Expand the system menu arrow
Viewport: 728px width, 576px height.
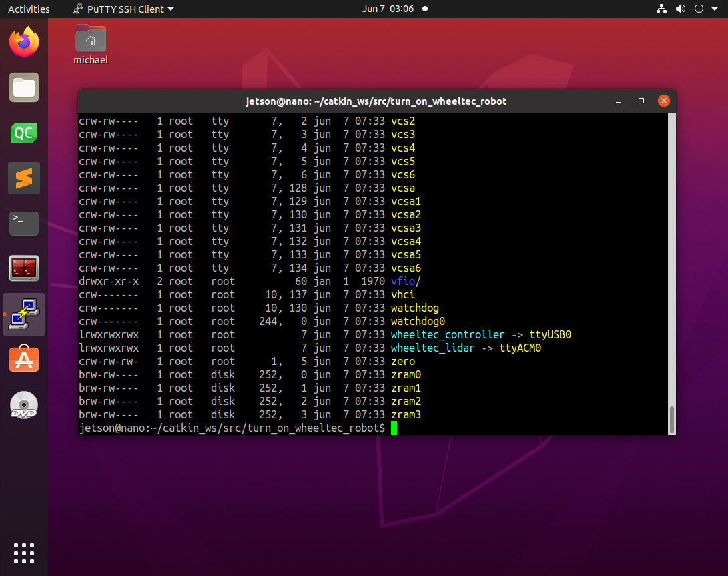tap(715, 9)
